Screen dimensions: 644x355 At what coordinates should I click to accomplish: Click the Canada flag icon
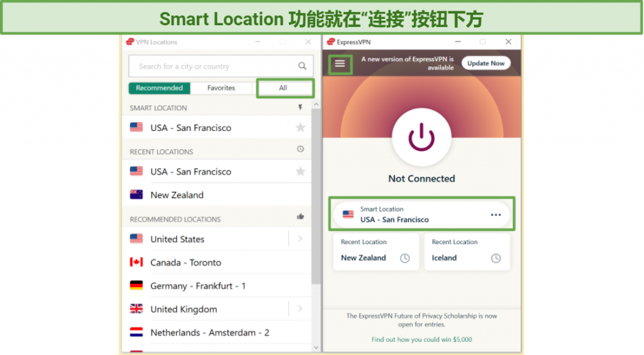click(x=136, y=262)
